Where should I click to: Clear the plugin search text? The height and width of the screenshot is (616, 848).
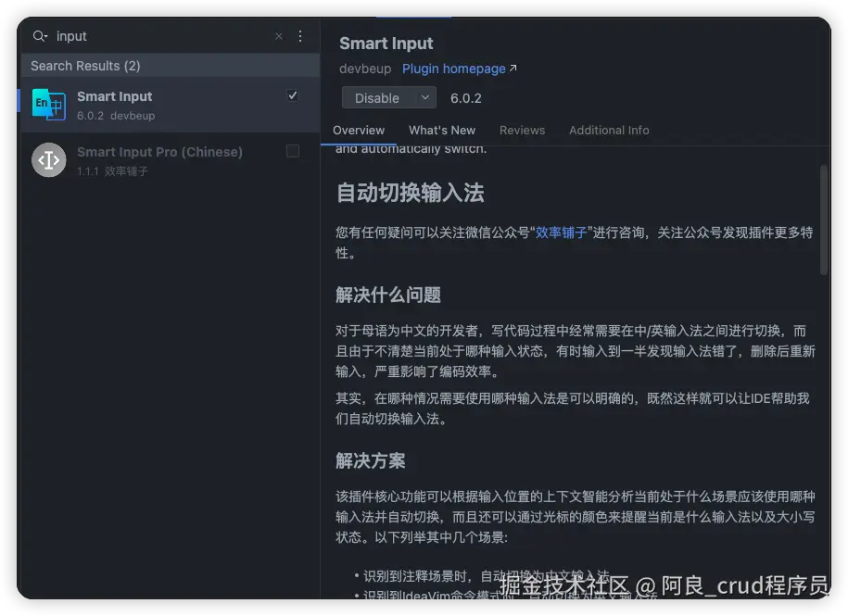click(279, 36)
